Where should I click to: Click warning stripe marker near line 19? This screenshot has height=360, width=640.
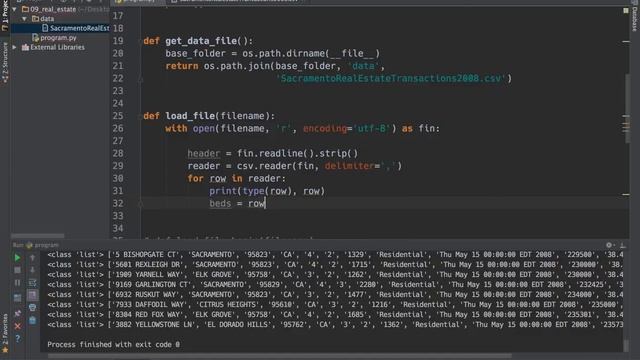626,41
